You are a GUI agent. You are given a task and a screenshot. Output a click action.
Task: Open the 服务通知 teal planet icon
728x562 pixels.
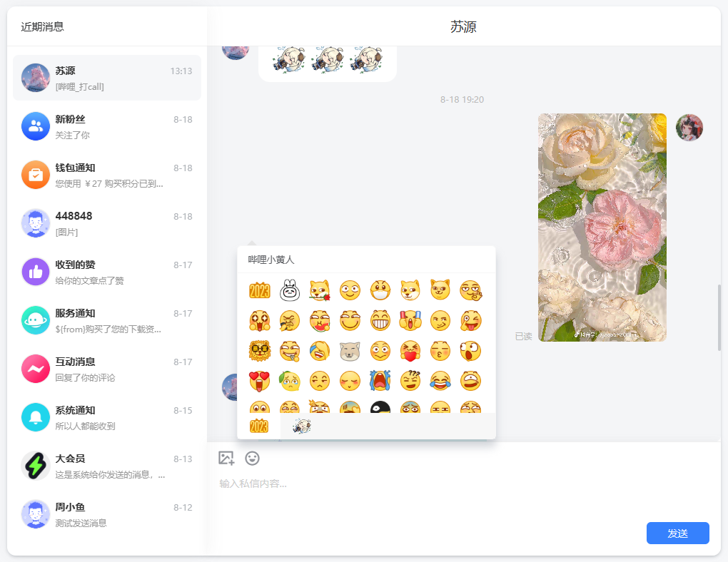point(36,320)
